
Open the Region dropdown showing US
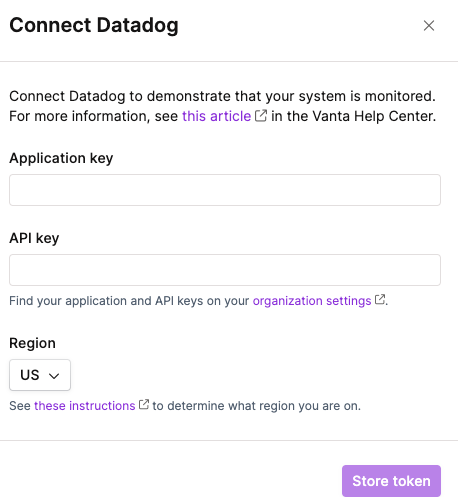pos(40,375)
